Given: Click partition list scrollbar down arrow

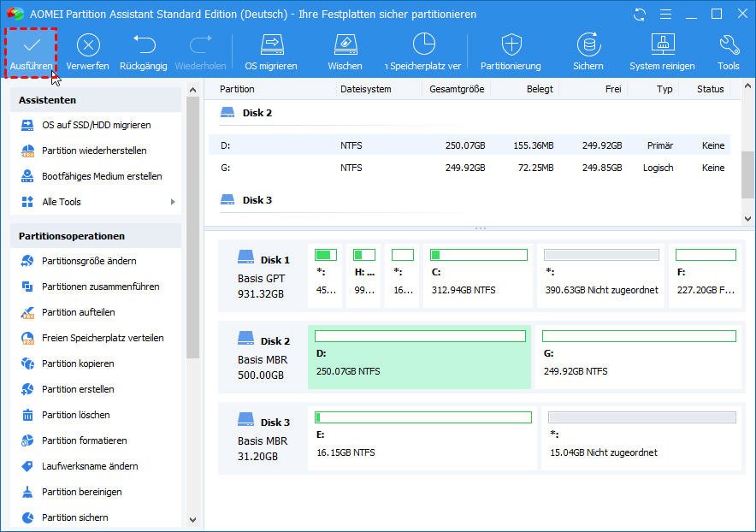Looking at the screenshot, I should pyautogui.click(x=747, y=218).
